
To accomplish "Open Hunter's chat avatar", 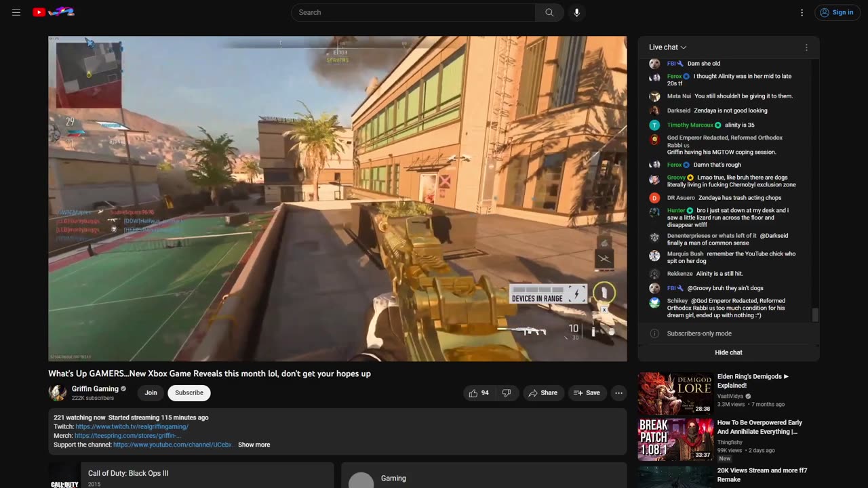I will (654, 212).
